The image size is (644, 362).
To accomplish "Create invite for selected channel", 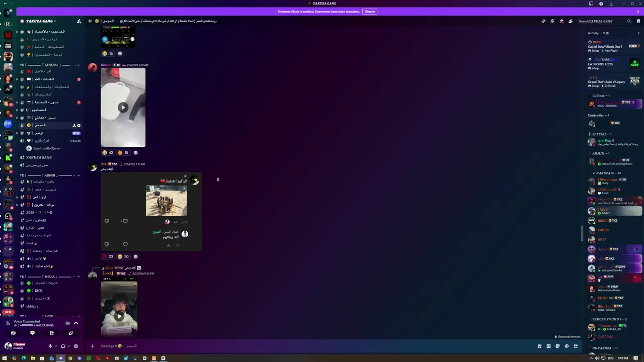I will 74,125.
